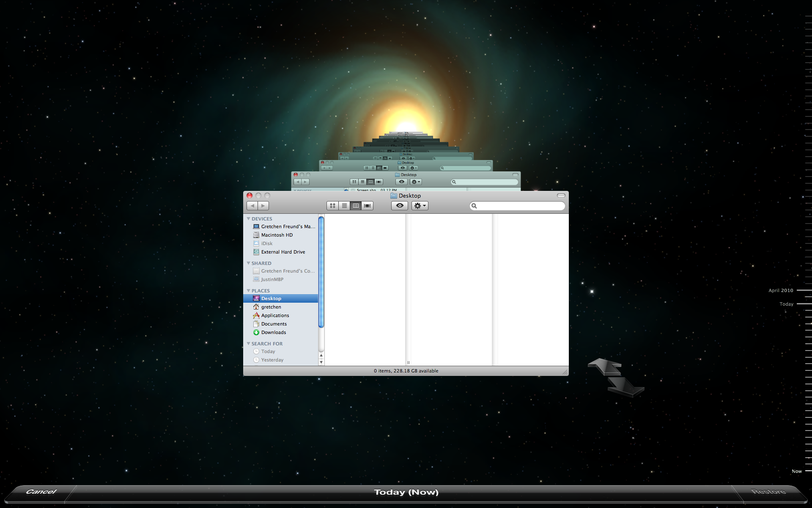Switch to list view in the Finder toolbar

pyautogui.click(x=344, y=206)
